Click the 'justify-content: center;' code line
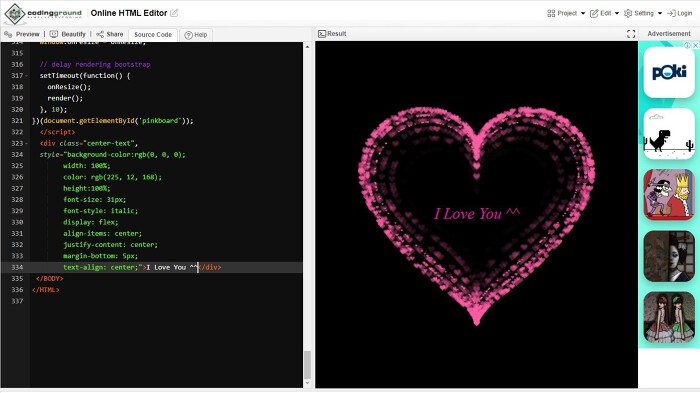Screen dimensions: 700x393 coord(110,245)
